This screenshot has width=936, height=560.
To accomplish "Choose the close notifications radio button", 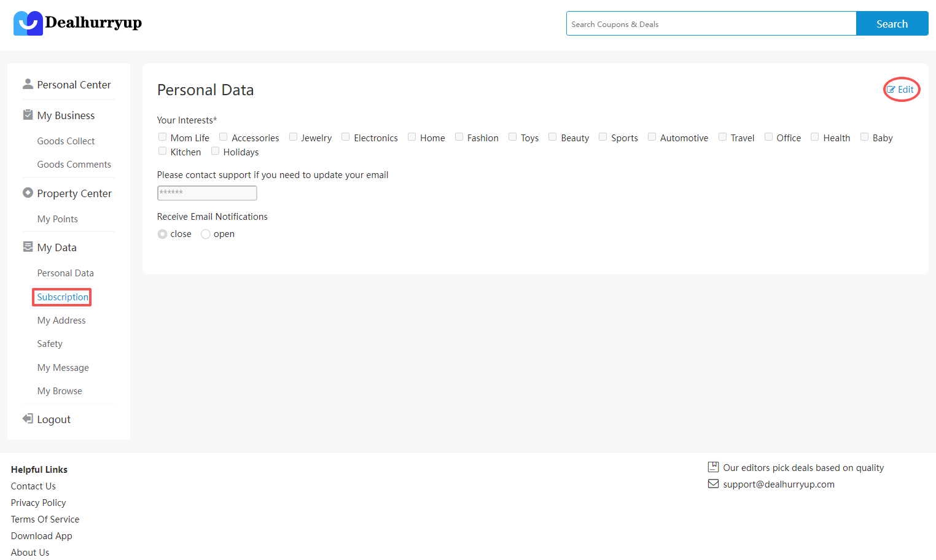I will [162, 234].
